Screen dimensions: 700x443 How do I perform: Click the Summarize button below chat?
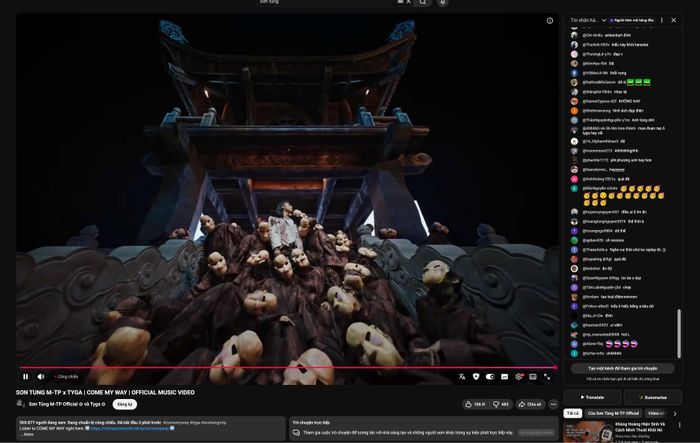coord(653,397)
